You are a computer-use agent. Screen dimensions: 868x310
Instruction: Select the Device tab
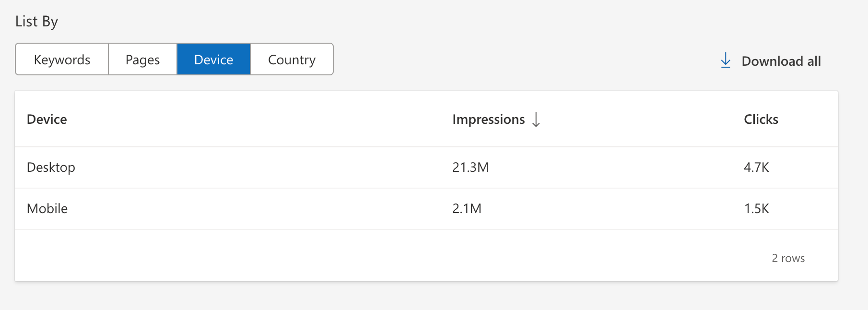(214, 60)
